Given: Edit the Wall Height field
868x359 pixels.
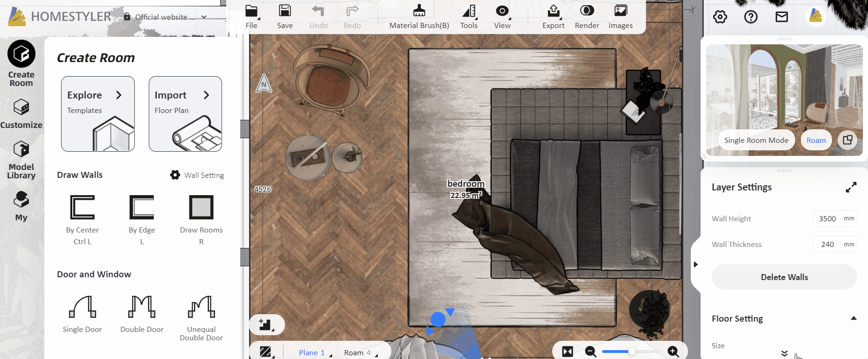Looking at the screenshot, I should (x=834, y=218).
